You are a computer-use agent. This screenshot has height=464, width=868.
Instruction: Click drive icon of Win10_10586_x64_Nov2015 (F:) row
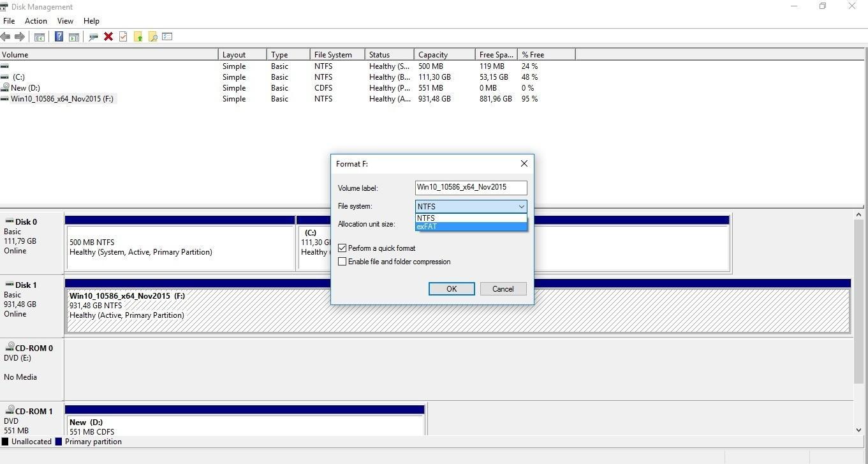(5, 99)
